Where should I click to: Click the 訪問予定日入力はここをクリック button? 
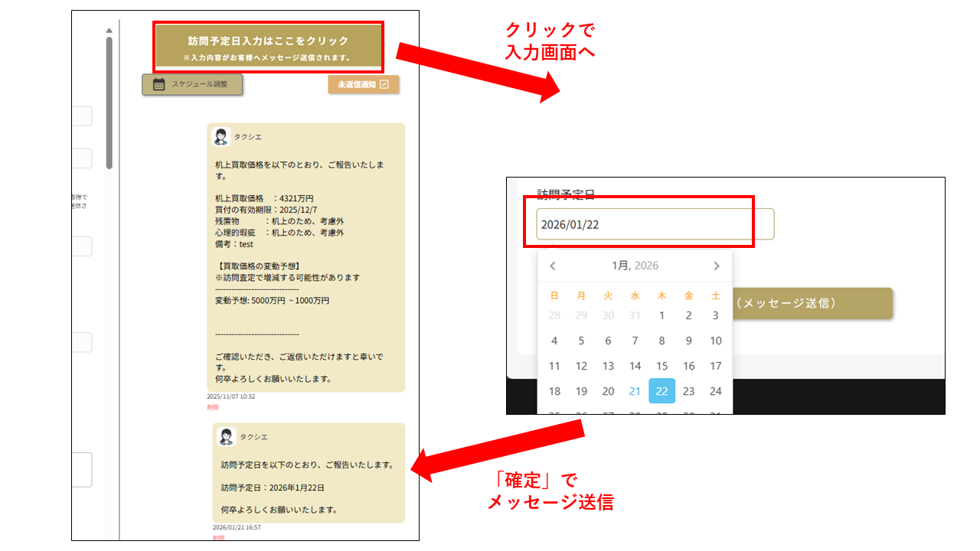click(269, 46)
